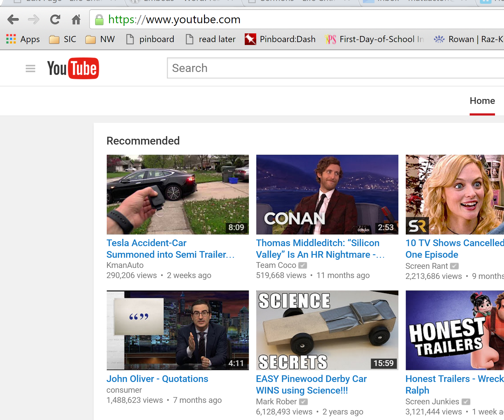The width and height of the screenshot is (504, 420).
Task: Visit the Screen Rant channel
Action: pos(427,266)
